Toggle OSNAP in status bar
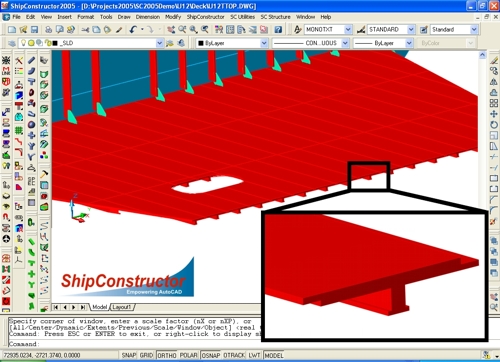Viewport: 500px width, 362px height. pos(211,355)
